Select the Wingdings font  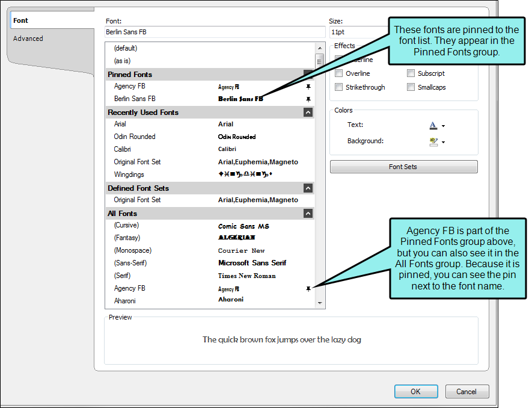click(x=210, y=175)
